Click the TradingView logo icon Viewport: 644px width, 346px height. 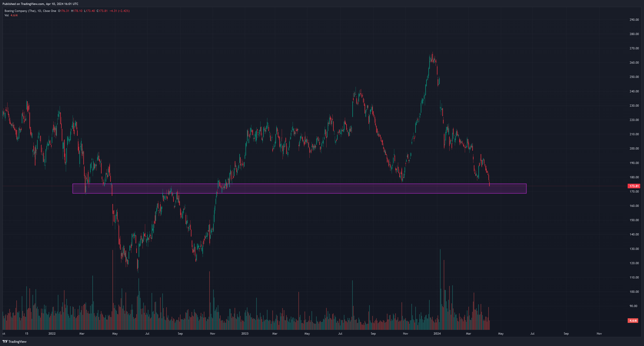5,342
